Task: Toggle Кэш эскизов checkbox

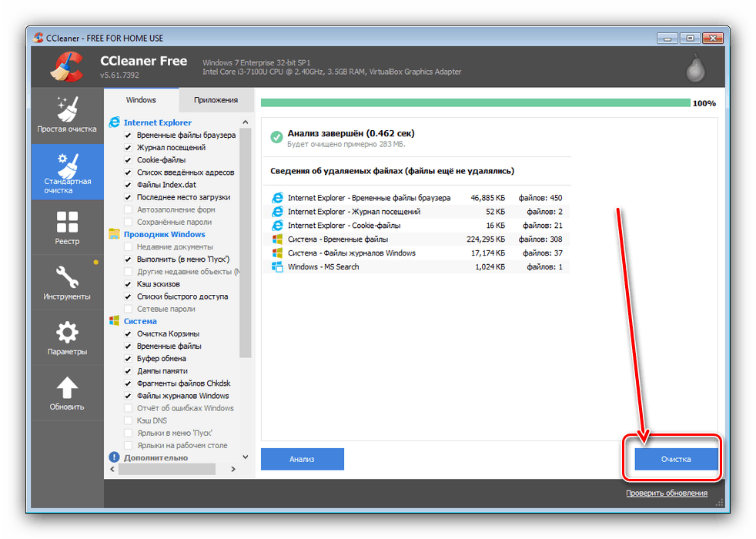Action: 129,284
